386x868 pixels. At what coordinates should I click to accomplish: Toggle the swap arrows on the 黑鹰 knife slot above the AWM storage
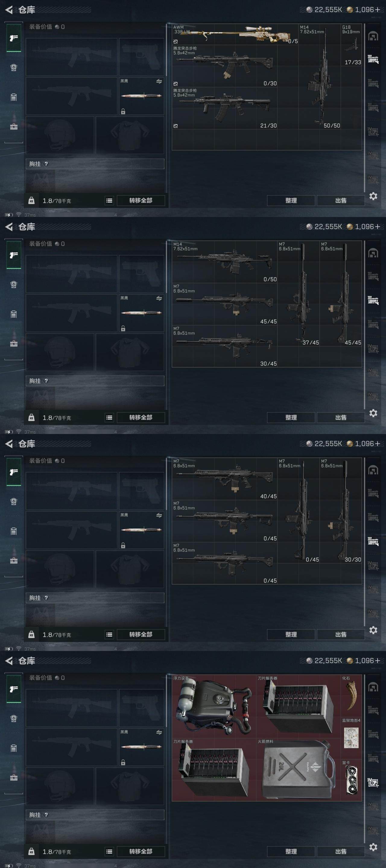point(159,81)
